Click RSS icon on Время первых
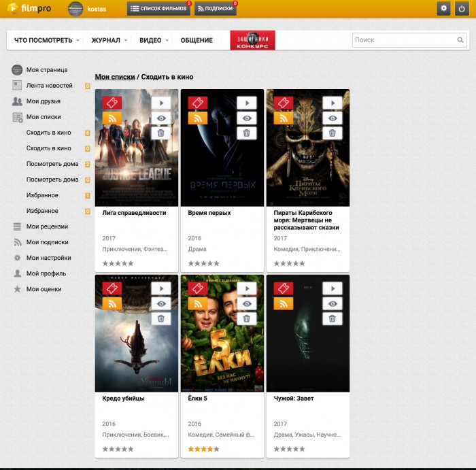476x470 pixels. coord(198,118)
